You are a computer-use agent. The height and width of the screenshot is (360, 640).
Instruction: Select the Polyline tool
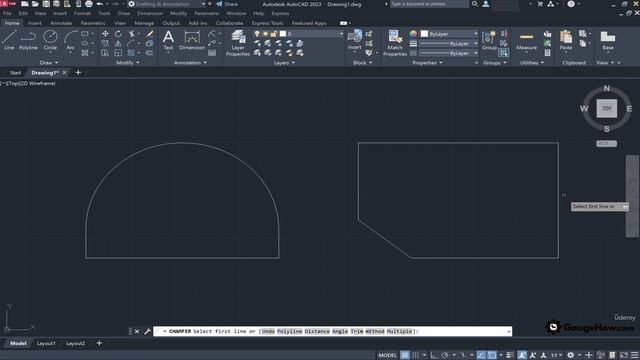tap(28, 40)
